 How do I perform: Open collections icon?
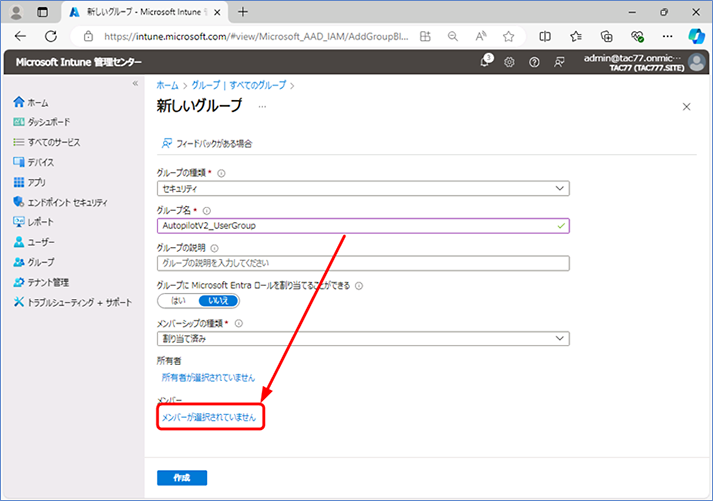coord(607,36)
